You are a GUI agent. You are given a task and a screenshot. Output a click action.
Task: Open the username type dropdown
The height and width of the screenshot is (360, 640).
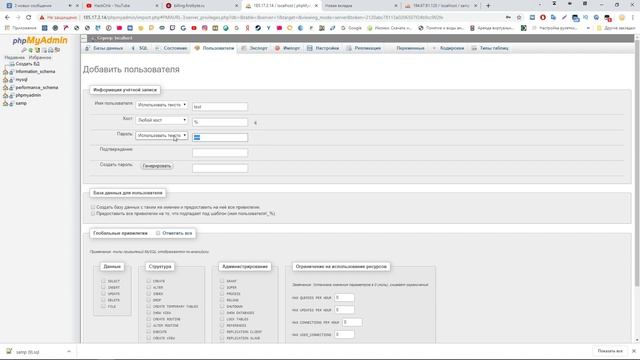pos(162,105)
